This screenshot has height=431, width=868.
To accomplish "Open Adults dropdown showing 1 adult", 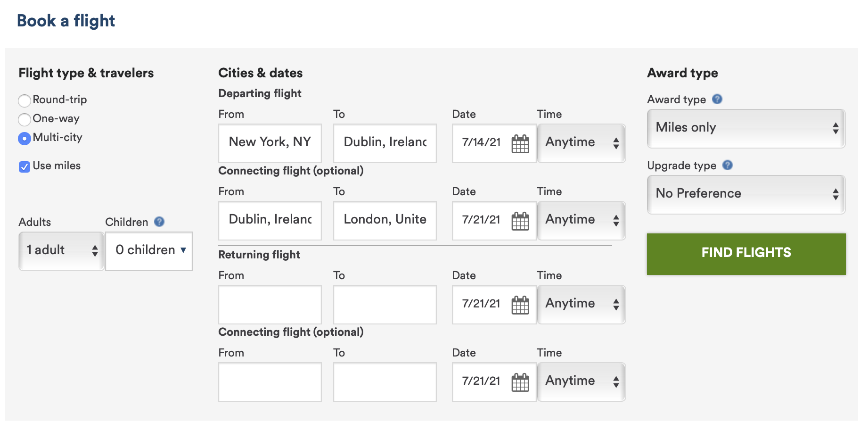I will click(61, 251).
